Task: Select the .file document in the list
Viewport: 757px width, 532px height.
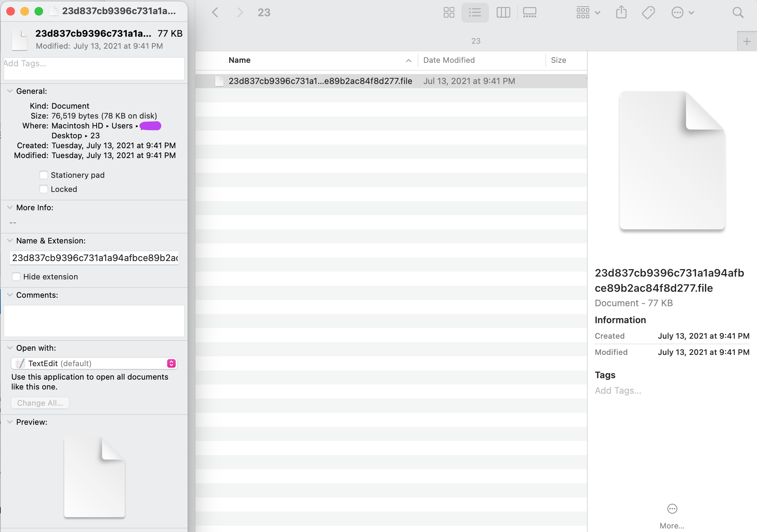Action: [320, 81]
